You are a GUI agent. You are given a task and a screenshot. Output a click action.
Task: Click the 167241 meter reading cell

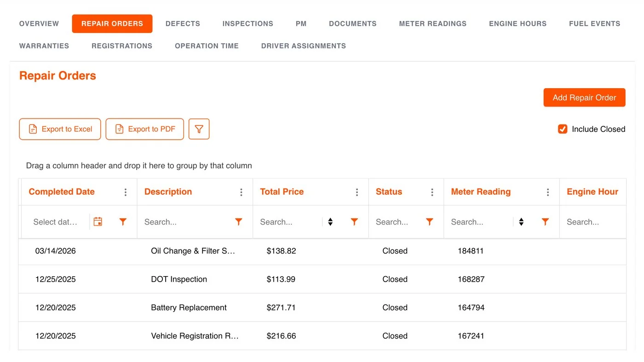(471, 336)
